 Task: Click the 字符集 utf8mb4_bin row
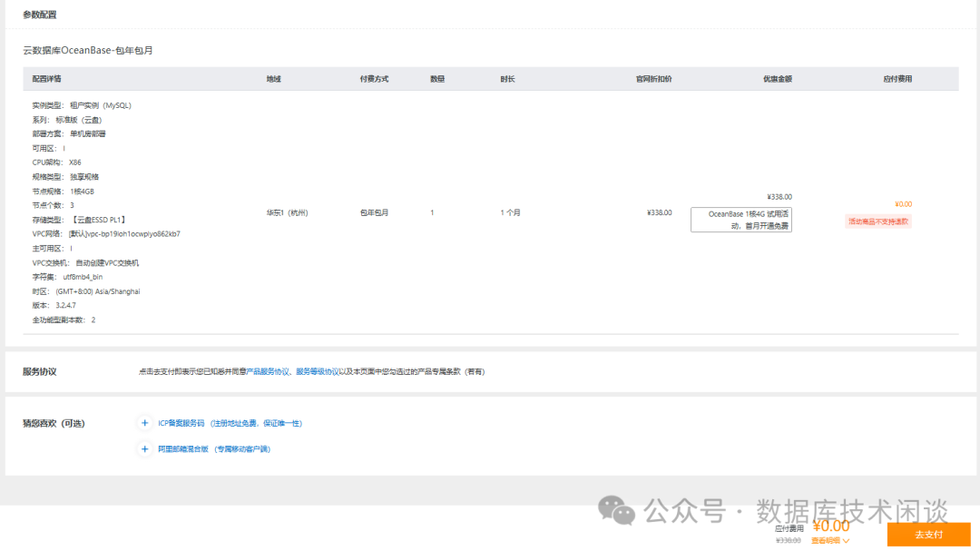click(x=67, y=277)
